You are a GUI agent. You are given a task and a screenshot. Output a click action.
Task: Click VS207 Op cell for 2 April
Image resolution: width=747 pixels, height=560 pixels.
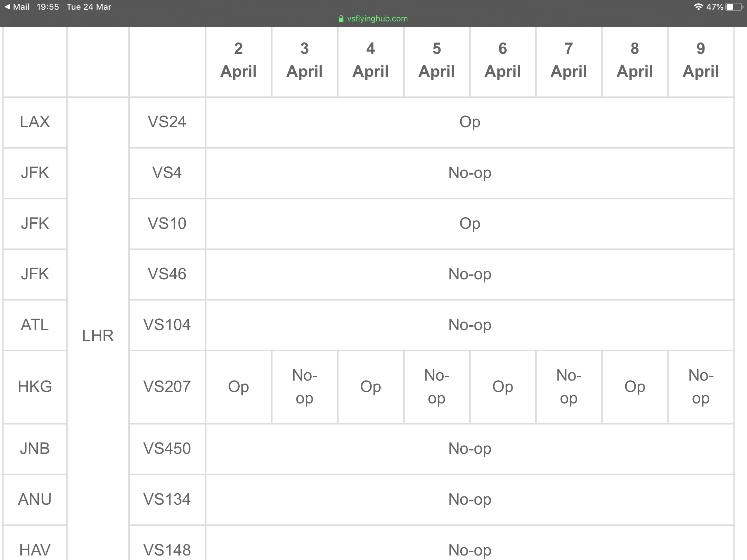(x=239, y=387)
